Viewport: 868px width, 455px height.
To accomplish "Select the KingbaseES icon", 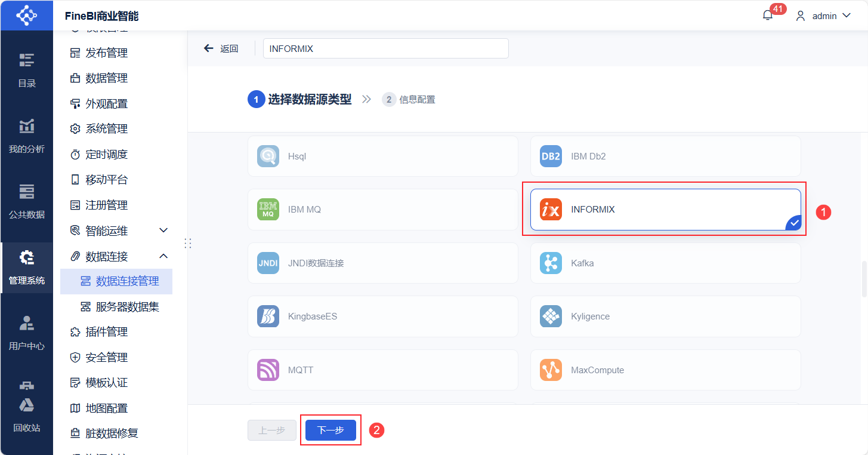I will pos(268,316).
